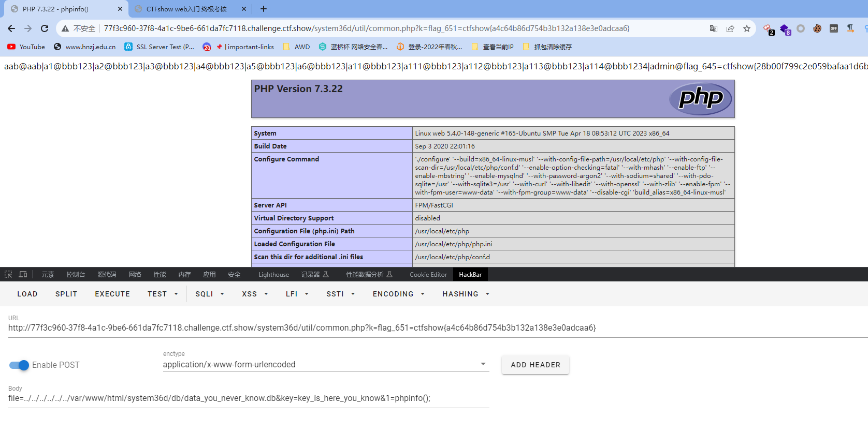The image size is (868, 447).
Task: Open the purple layers extension with badge 8
Action: [785, 29]
